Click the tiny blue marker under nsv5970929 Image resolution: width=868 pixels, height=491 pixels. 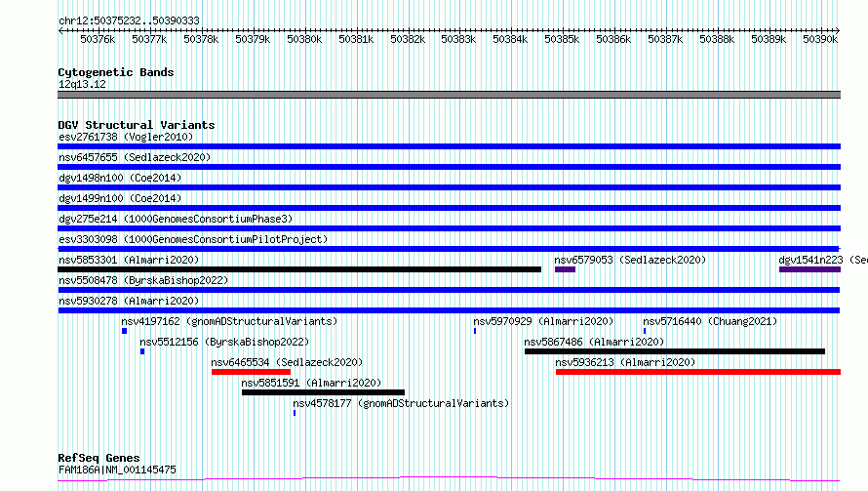click(x=475, y=331)
